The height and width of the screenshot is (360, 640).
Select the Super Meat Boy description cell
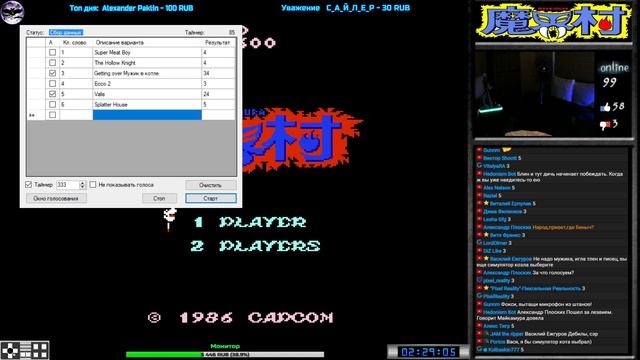(x=147, y=53)
